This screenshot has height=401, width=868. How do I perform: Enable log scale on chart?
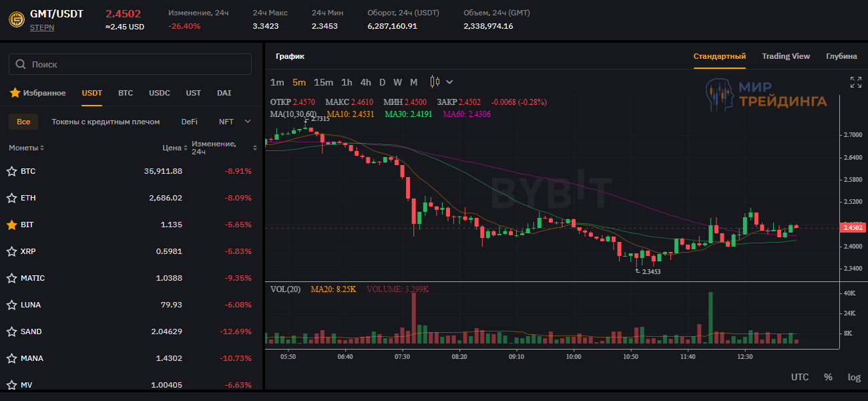click(854, 377)
